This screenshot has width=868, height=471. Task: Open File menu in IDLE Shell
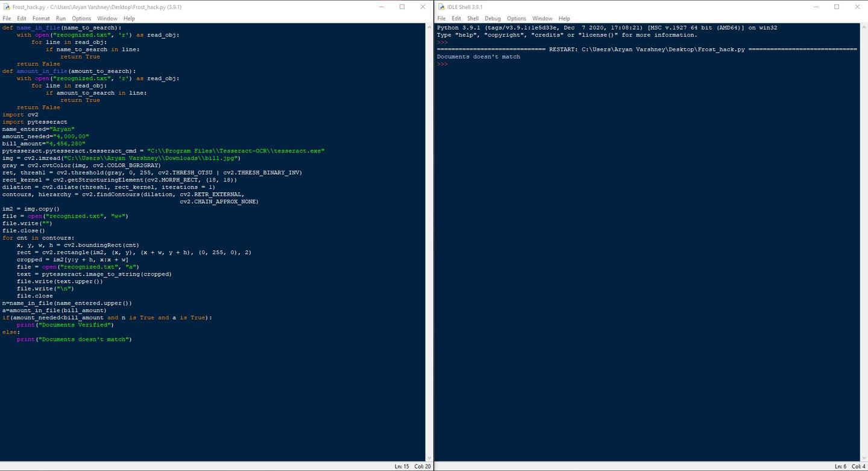[441, 19]
